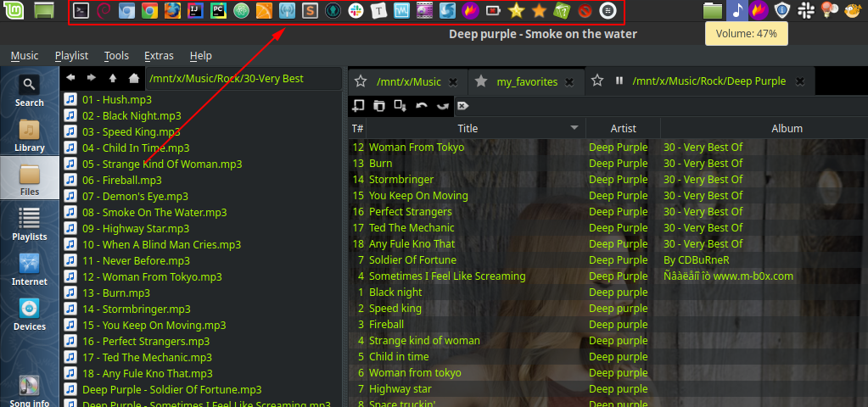Switch to the my_favorites tab
This screenshot has width=868, height=407.
coord(527,81)
